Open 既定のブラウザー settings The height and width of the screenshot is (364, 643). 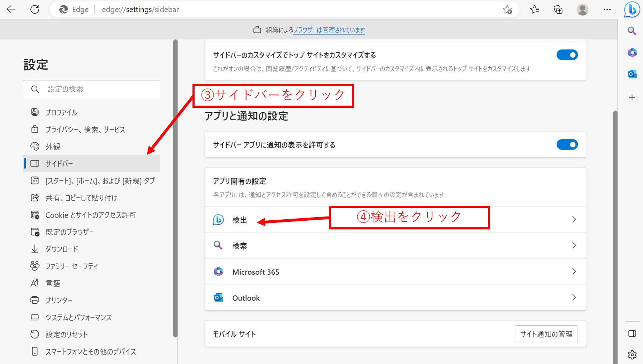(x=91, y=232)
